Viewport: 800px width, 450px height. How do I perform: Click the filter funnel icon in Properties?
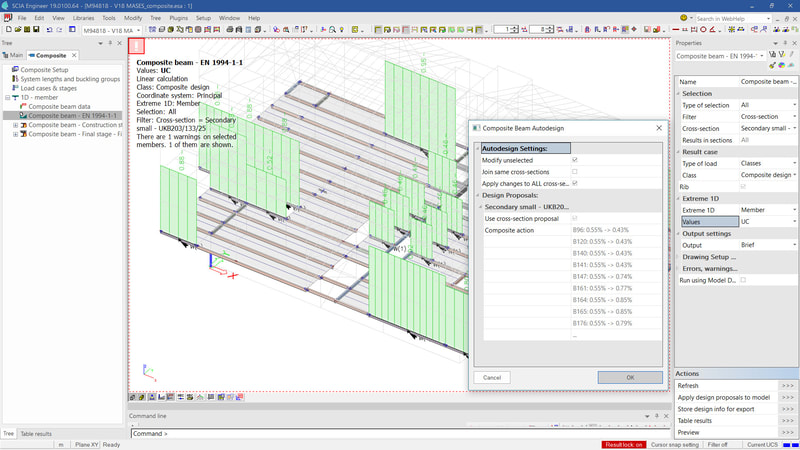point(782,54)
